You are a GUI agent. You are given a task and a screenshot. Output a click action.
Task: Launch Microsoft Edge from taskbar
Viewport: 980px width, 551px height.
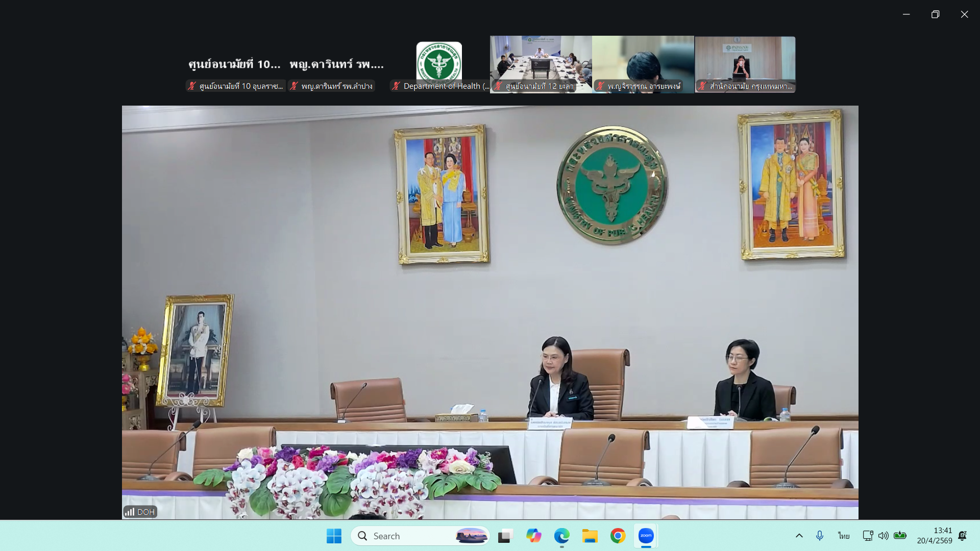(x=561, y=536)
